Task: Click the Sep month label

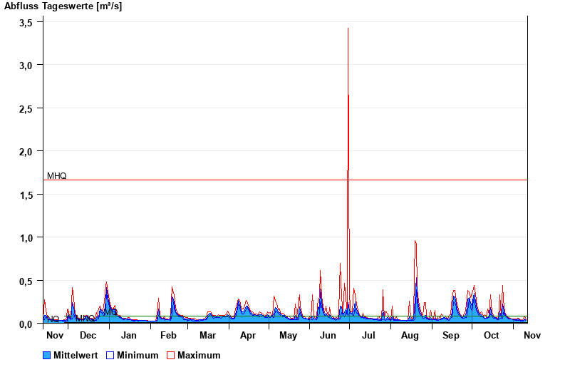Action: click(x=451, y=336)
